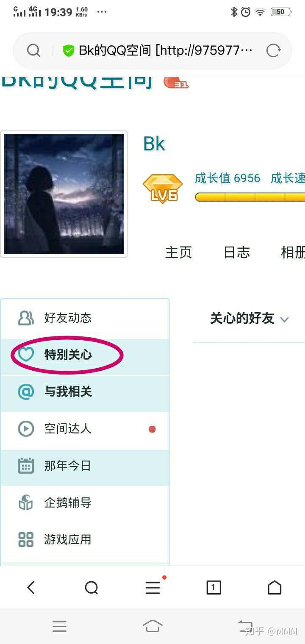
Task: Tap the search magnifier in address bar
Action: click(33, 51)
